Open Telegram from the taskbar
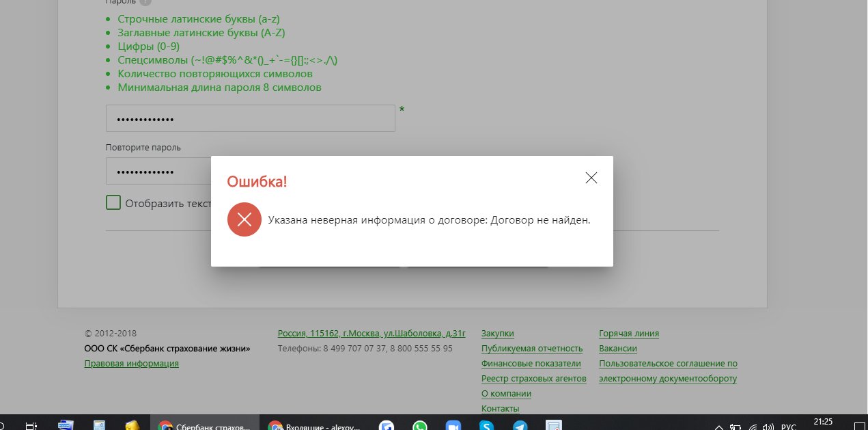The height and width of the screenshot is (430, 868). (x=520, y=425)
